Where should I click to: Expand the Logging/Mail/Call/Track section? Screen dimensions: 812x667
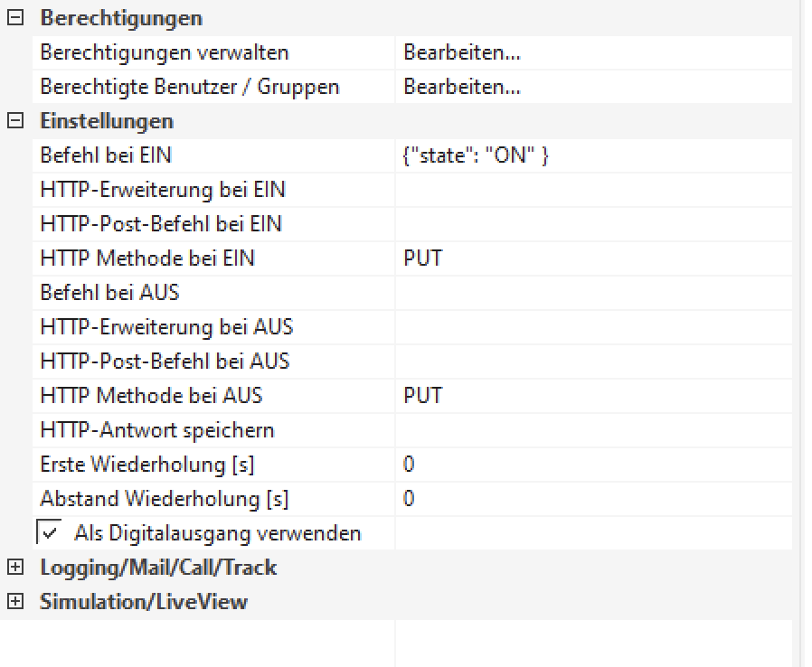tap(14, 568)
